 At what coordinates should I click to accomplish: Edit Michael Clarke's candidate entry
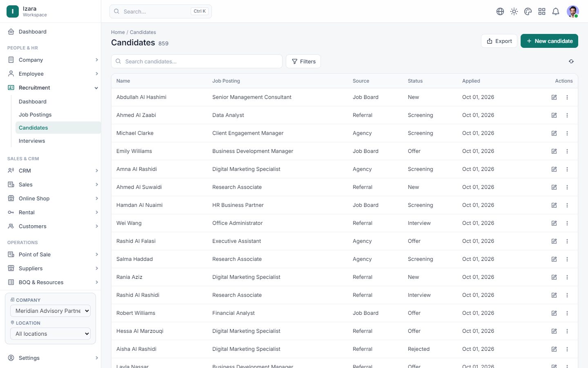click(x=554, y=133)
